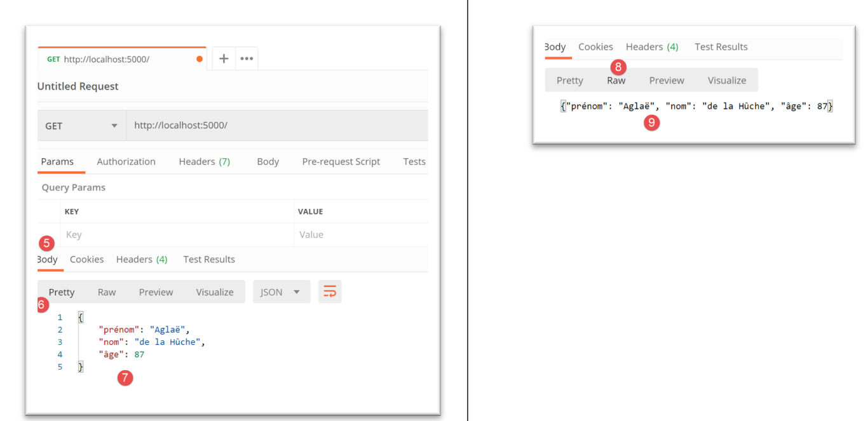Viewport: 868px width, 421px height.
Task: Select the Params tab
Action: (x=57, y=162)
